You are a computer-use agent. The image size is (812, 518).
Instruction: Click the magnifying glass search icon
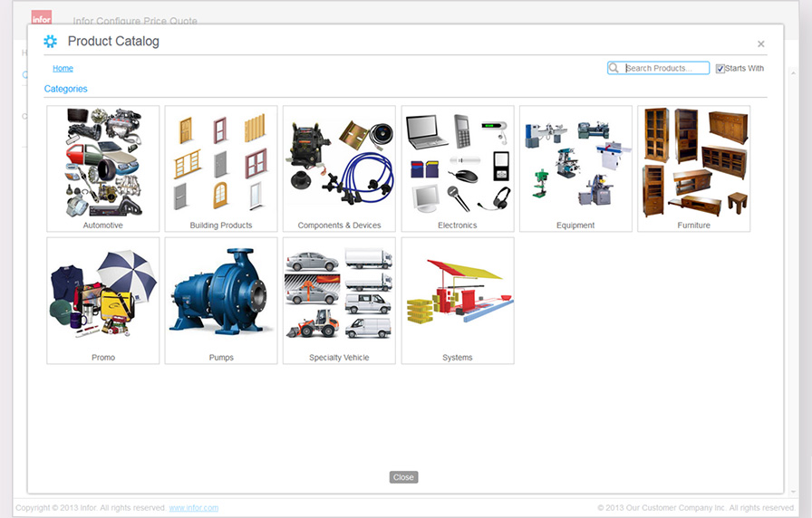(614, 69)
